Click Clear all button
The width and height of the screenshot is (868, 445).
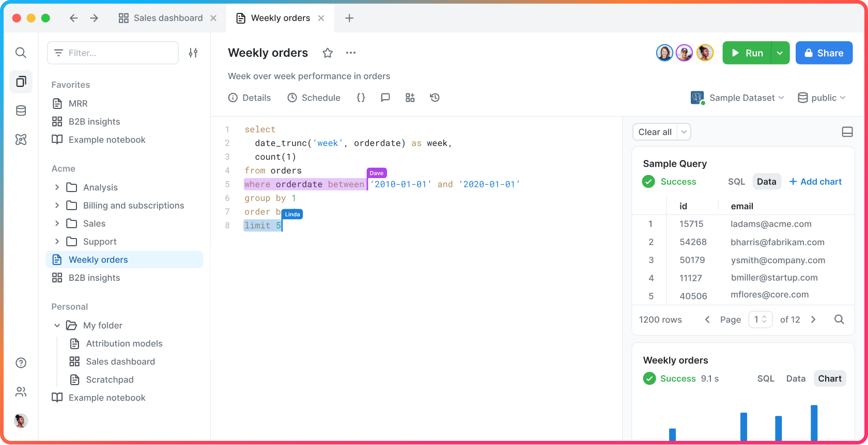(x=655, y=132)
